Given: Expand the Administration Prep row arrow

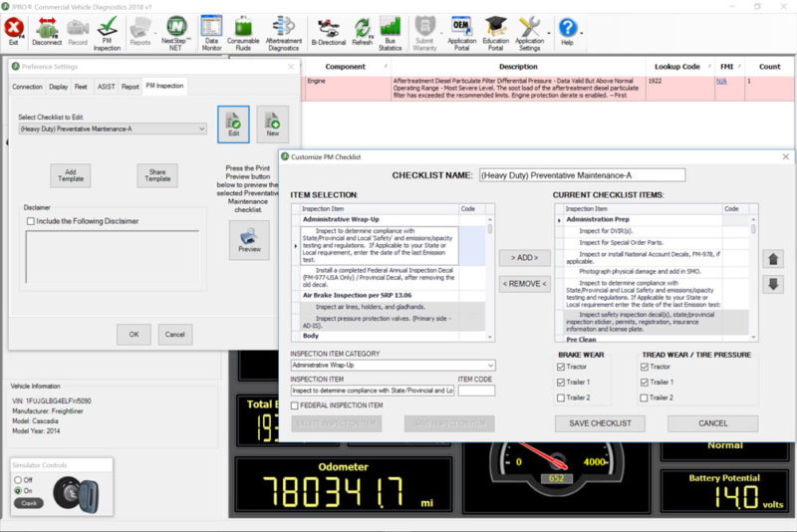Looking at the screenshot, I should pos(559,219).
